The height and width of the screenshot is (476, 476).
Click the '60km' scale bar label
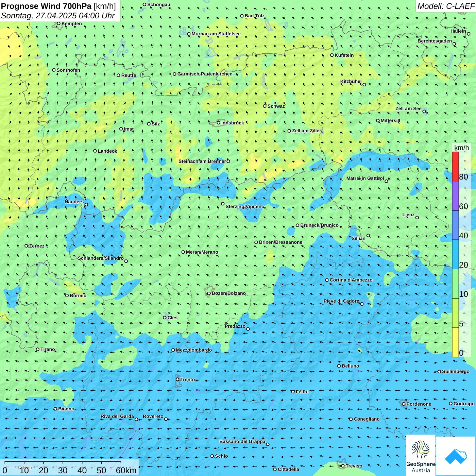pyautogui.click(x=126, y=470)
